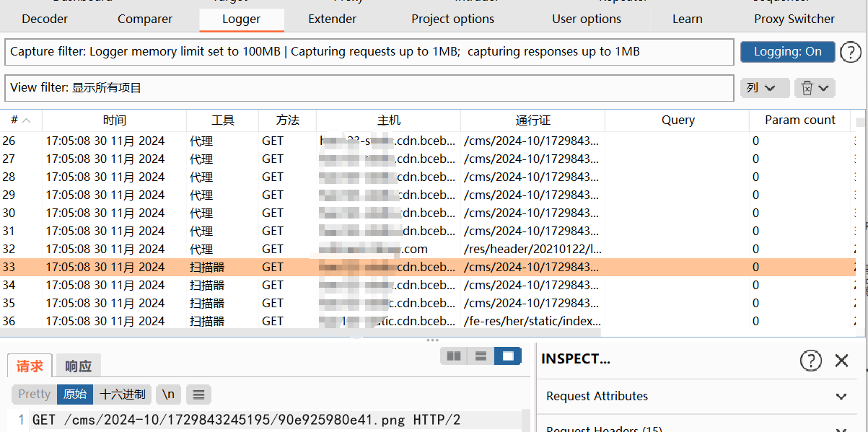Select the Logger tab
868x432 pixels.
click(x=242, y=19)
